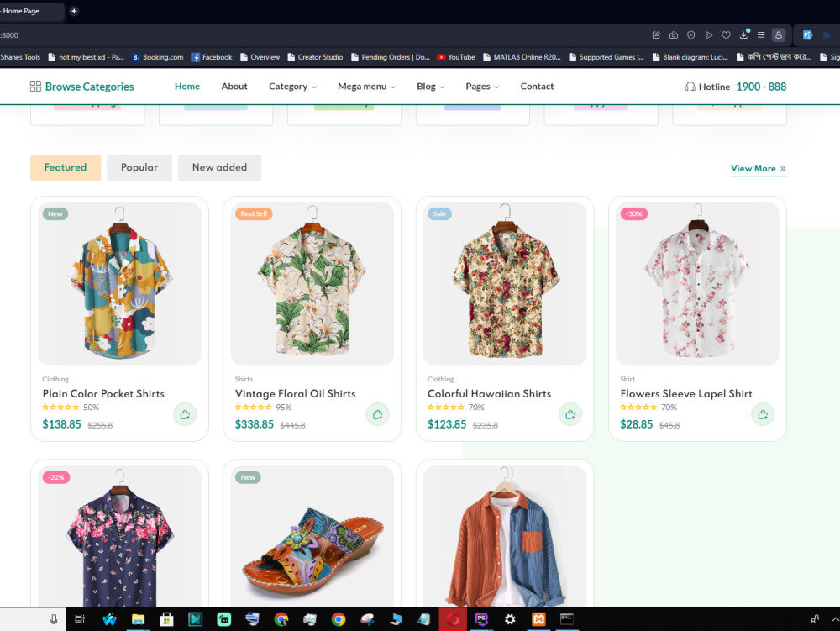Switch to the New added tab
The image size is (840, 631).
(219, 168)
